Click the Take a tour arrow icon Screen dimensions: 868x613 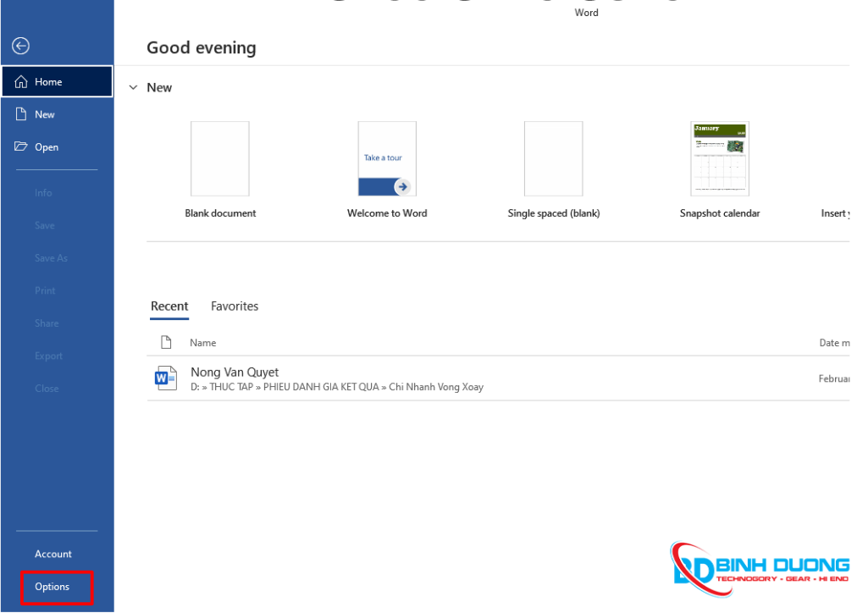402,187
